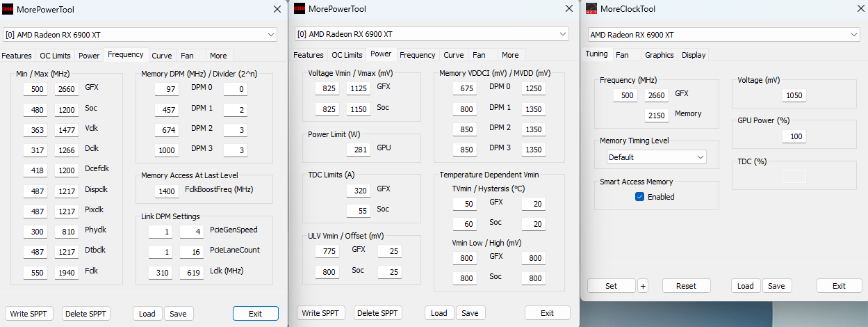Click Memory VDDCI DPM 0 field 675

(x=464, y=88)
